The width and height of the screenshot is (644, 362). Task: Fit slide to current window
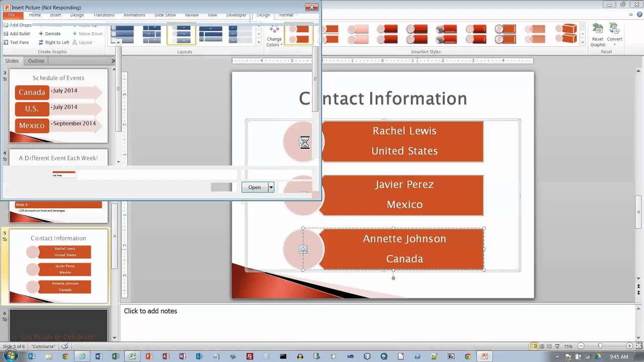[638, 346]
